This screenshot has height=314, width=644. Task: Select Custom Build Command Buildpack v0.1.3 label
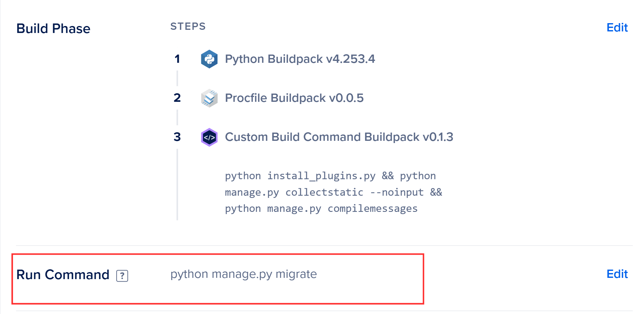(x=339, y=137)
